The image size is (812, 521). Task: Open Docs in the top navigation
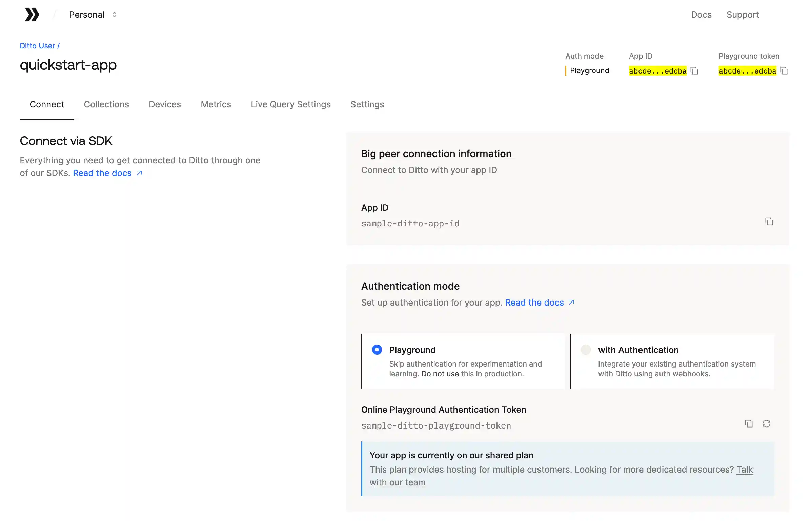[701, 15]
